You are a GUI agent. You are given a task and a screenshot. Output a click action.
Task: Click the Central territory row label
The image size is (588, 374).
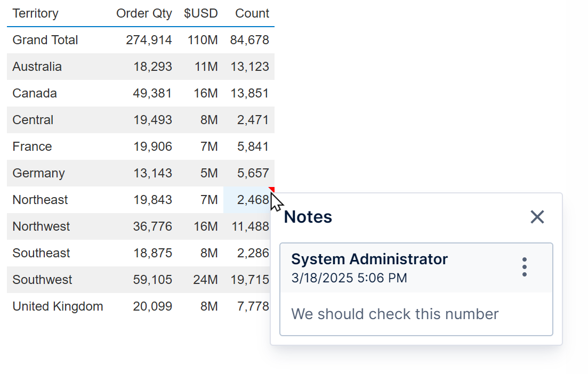[x=33, y=120]
